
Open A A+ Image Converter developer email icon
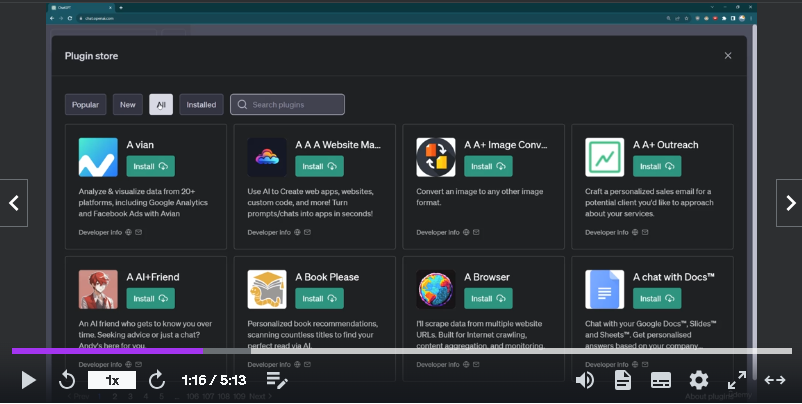pos(476,232)
